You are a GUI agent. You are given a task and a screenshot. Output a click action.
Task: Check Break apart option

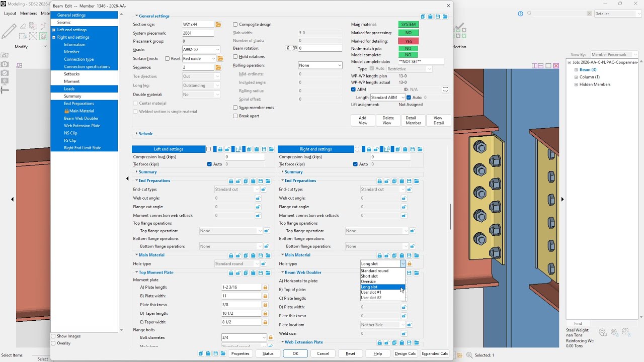(235, 116)
